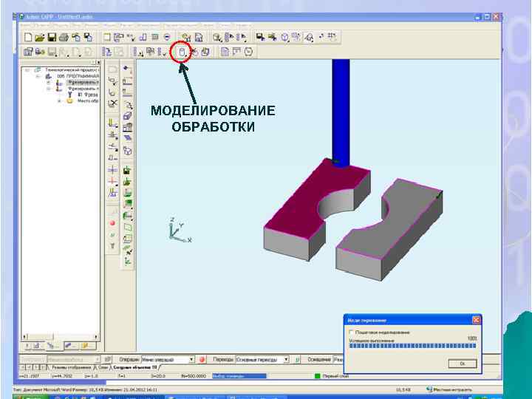Click the highlighted field in the status bar
Image resolution: width=532 pixels, height=399 pixels.
click(x=239, y=376)
